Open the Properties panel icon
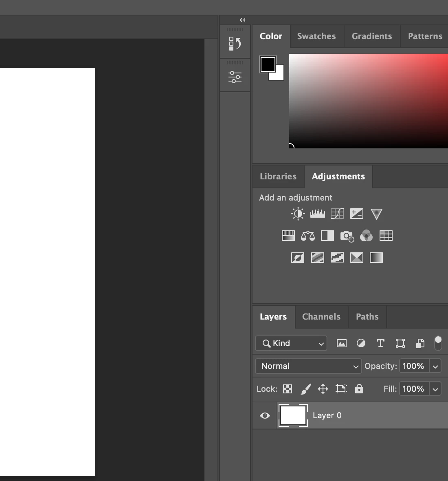Screen dimensions: 448x481 point(235,77)
